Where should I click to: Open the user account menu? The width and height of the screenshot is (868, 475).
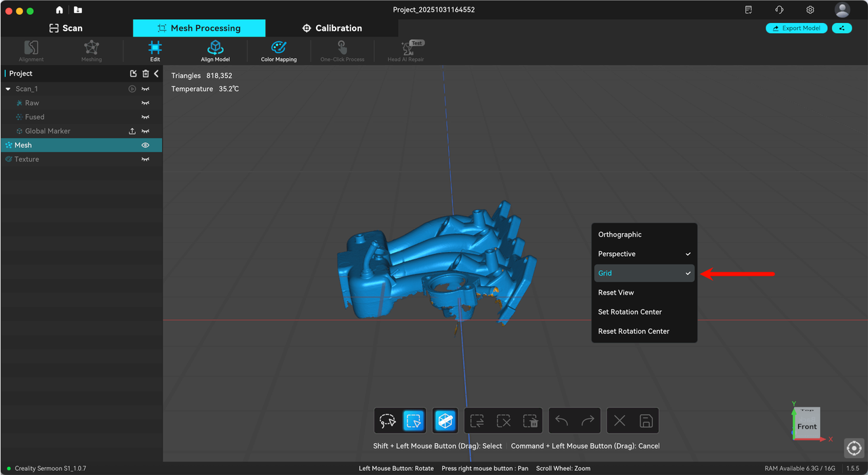842,9
